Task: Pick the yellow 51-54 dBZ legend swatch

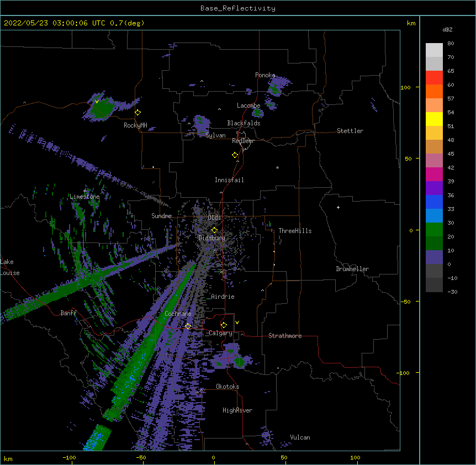Action: click(x=434, y=119)
